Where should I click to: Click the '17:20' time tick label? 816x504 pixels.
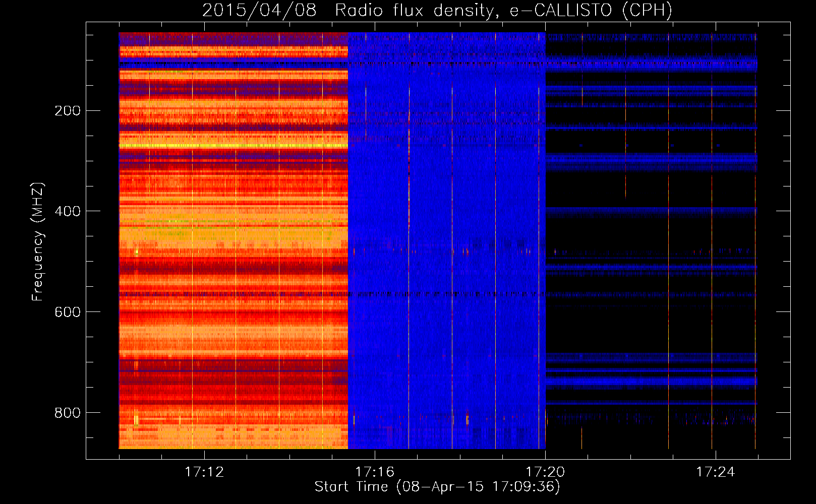tap(545, 472)
